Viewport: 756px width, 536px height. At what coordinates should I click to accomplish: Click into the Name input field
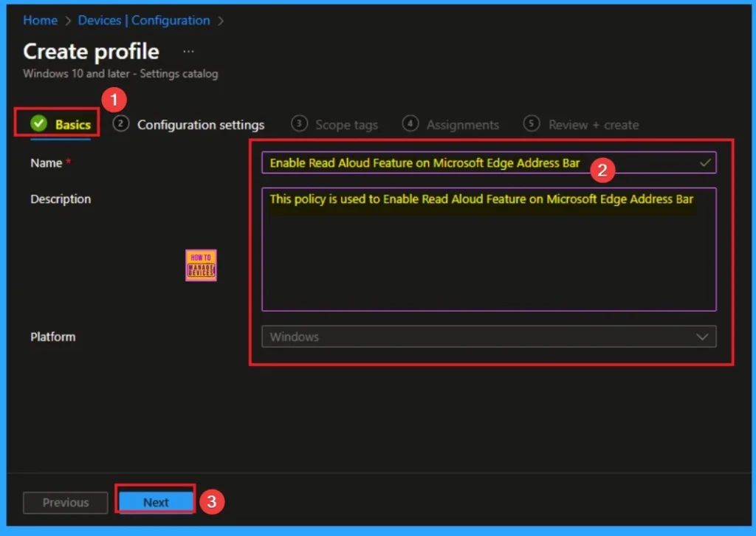(x=489, y=163)
